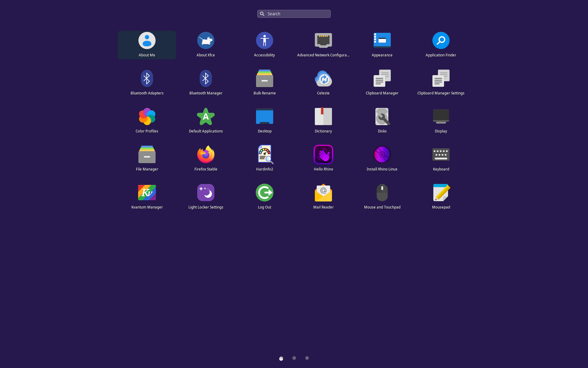Viewport: 588px width, 368px height.
Task: Launch Bulk Rename tool
Action: tap(265, 79)
